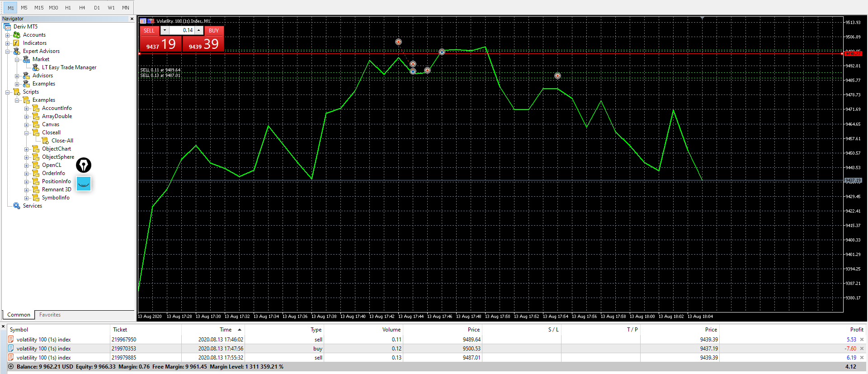
Task: Open the Common tab in Navigator
Action: pos(19,315)
